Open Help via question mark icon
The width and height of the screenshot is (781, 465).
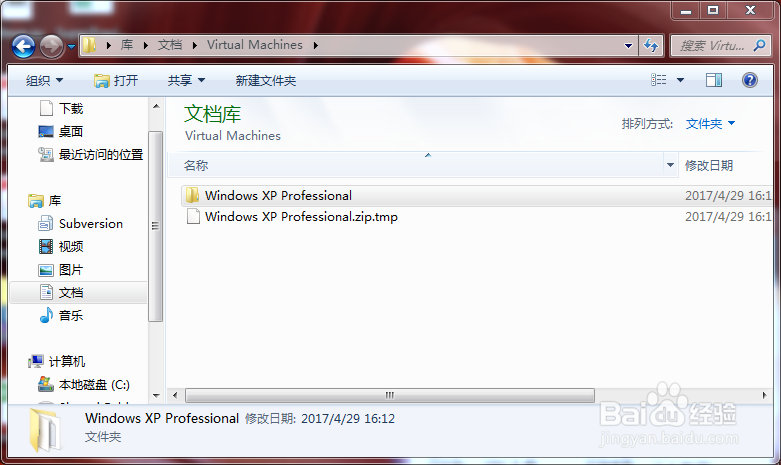(750, 80)
